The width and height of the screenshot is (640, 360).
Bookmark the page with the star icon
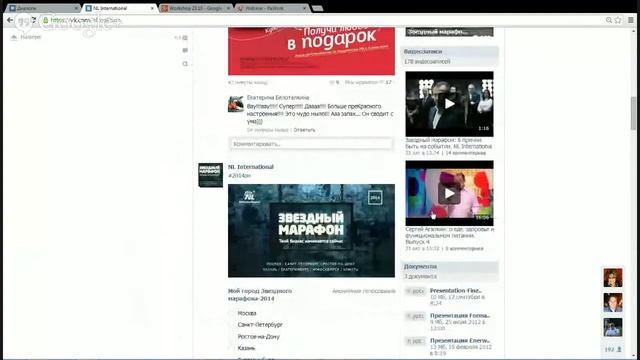click(x=618, y=20)
